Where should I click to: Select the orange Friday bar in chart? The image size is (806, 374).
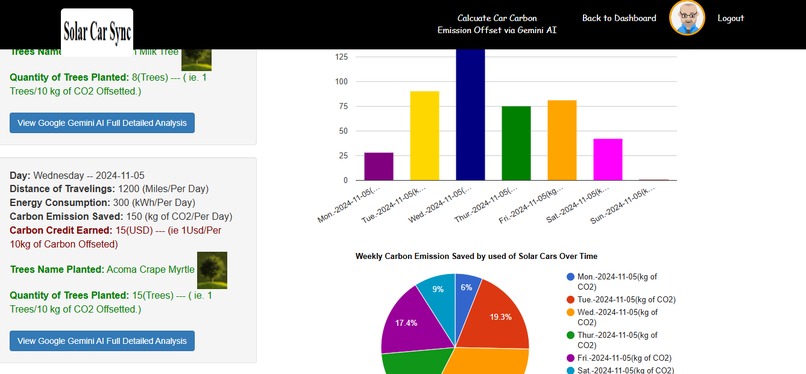(562, 140)
